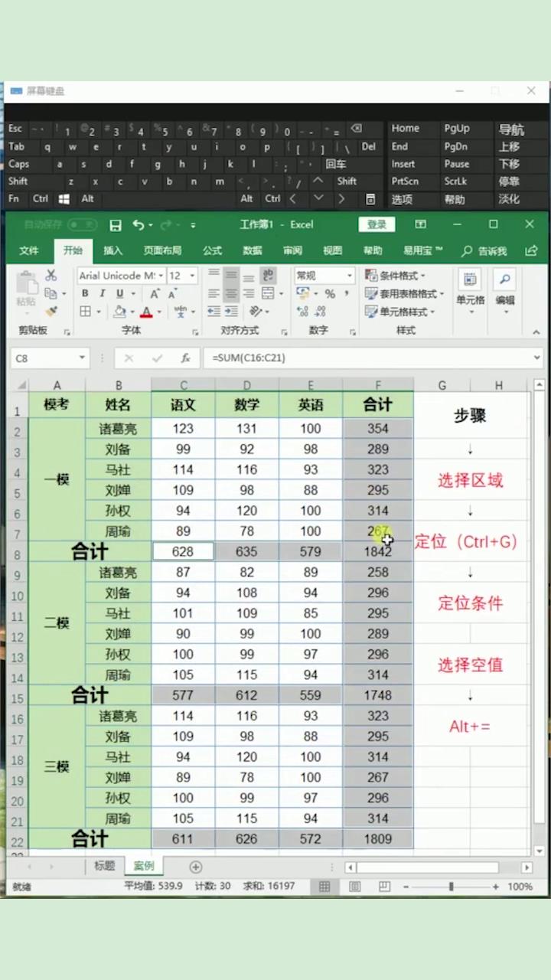The image size is (551, 980).
Task: Switch to Normal view in status bar
Action: [x=324, y=886]
